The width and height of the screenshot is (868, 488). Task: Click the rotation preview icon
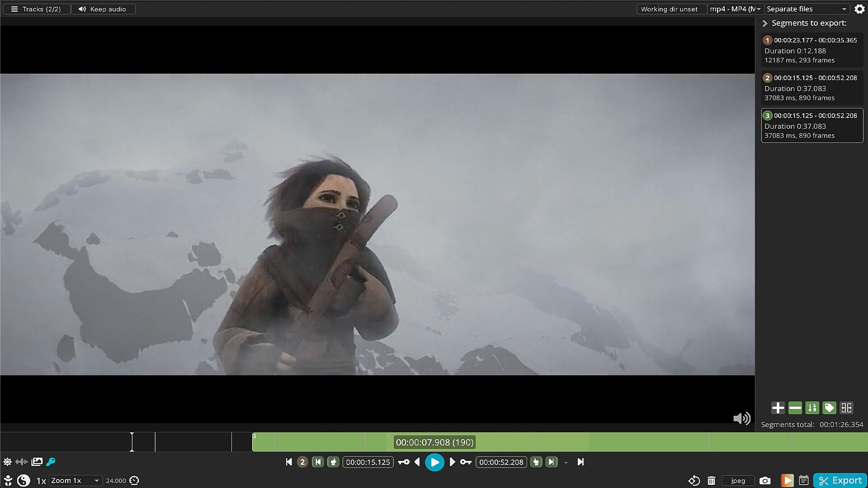coord(694,480)
